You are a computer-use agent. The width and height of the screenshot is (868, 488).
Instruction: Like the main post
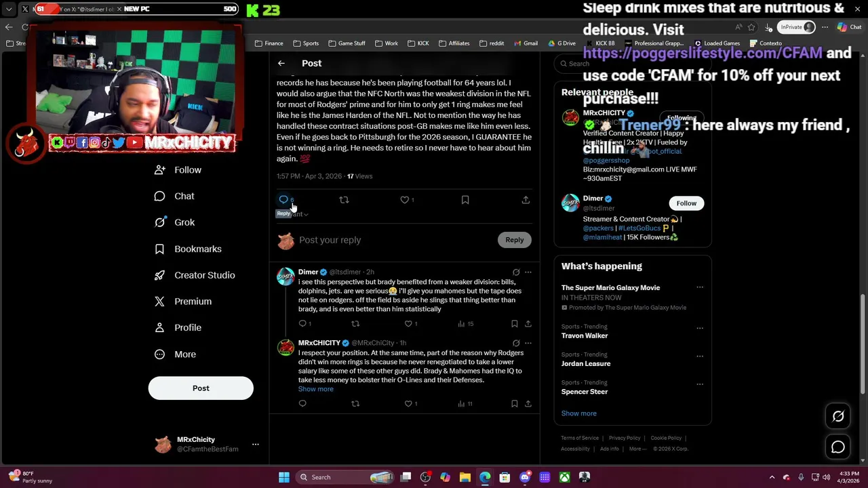405,200
